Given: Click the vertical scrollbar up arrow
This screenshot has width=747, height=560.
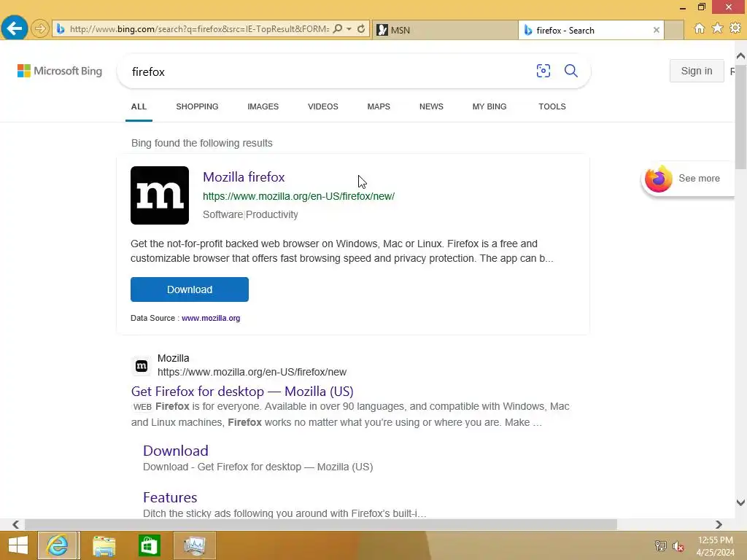Looking at the screenshot, I should pos(740,56).
